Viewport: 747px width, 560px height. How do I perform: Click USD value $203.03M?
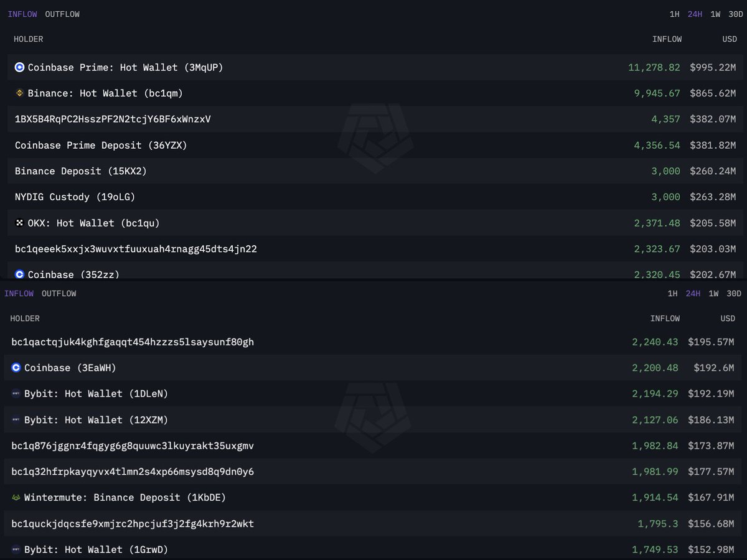(x=713, y=249)
